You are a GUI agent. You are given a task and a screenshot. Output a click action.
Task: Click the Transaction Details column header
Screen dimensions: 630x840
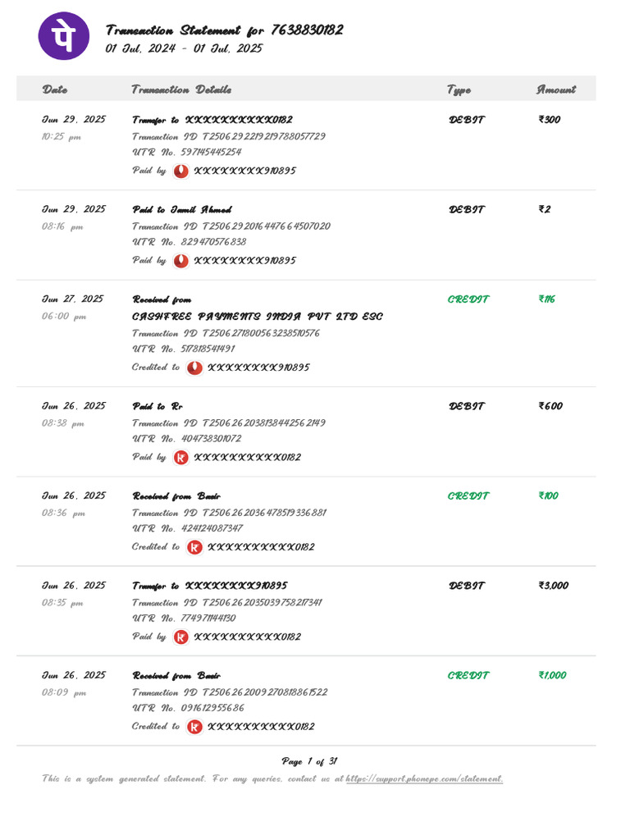[x=181, y=89]
